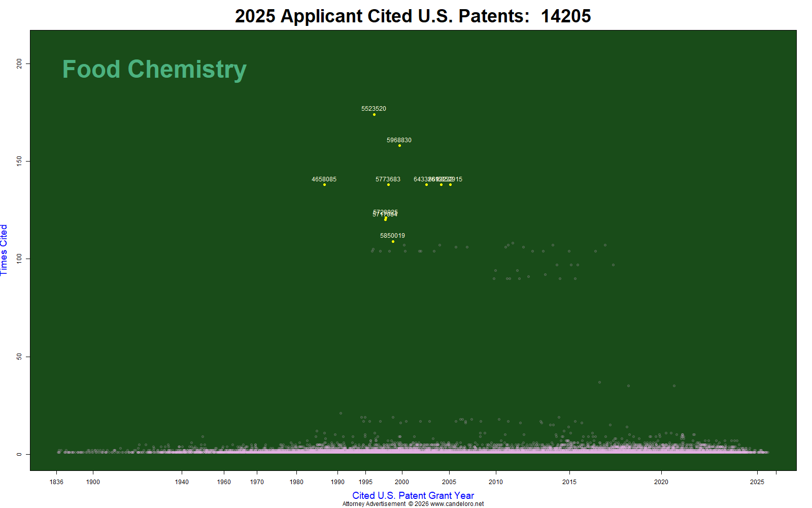Click the Food Chemistry heading text
Screen dimensions: 812x508
(x=154, y=69)
